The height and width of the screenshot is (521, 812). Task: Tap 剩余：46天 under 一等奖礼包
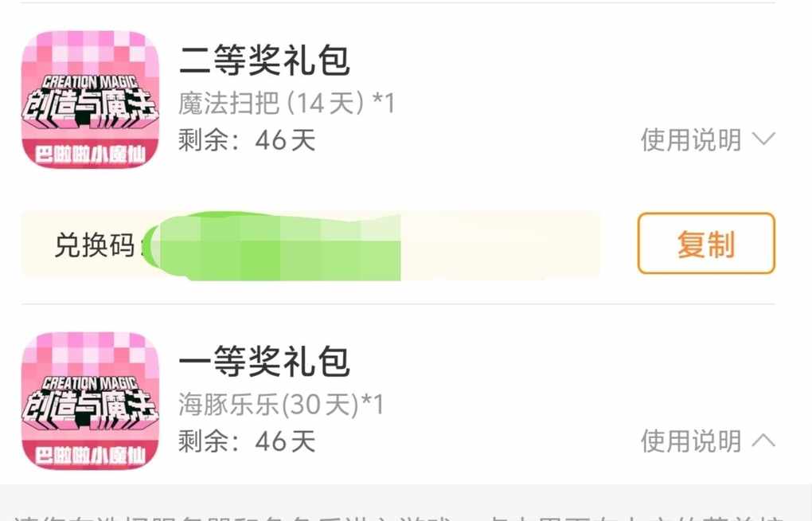tap(247, 441)
